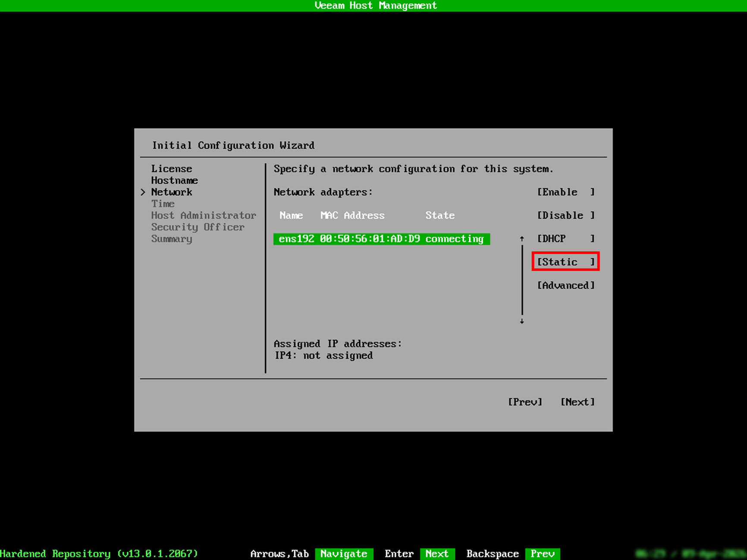Viewport: 747px width, 560px height.
Task: Go to the previous wizard page
Action: [x=525, y=401]
